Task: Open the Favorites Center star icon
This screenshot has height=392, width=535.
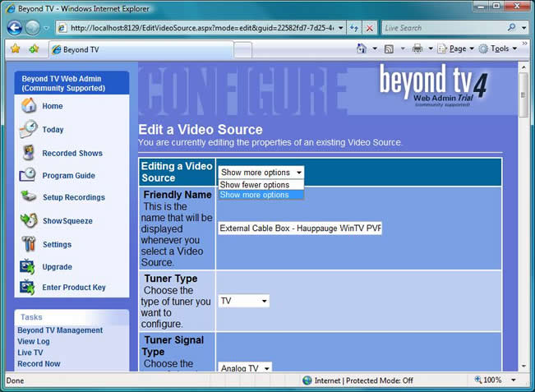Action: pyautogui.click(x=16, y=48)
